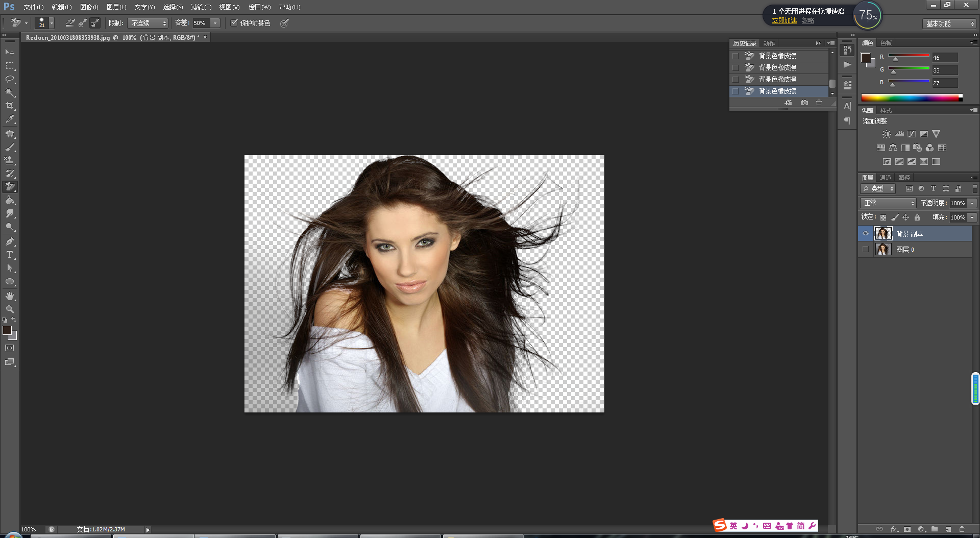The image size is (980, 538).
Task: Open the 文件 menu
Action: coord(33,7)
